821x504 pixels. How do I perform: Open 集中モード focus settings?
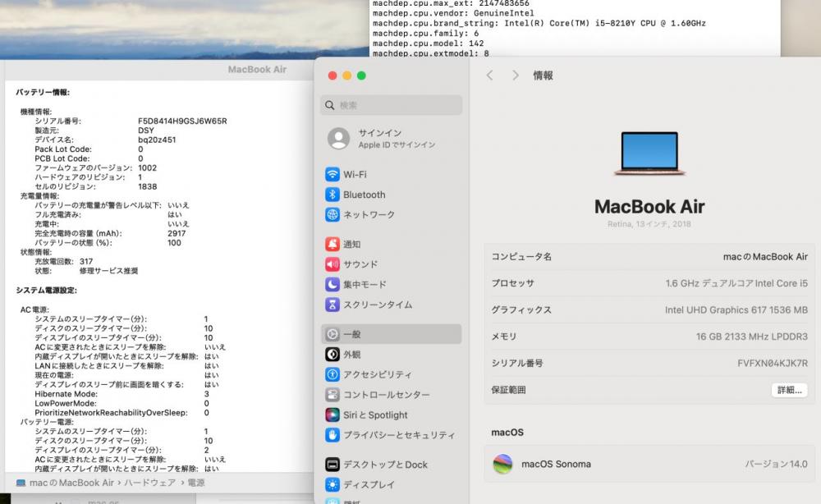tap(365, 285)
